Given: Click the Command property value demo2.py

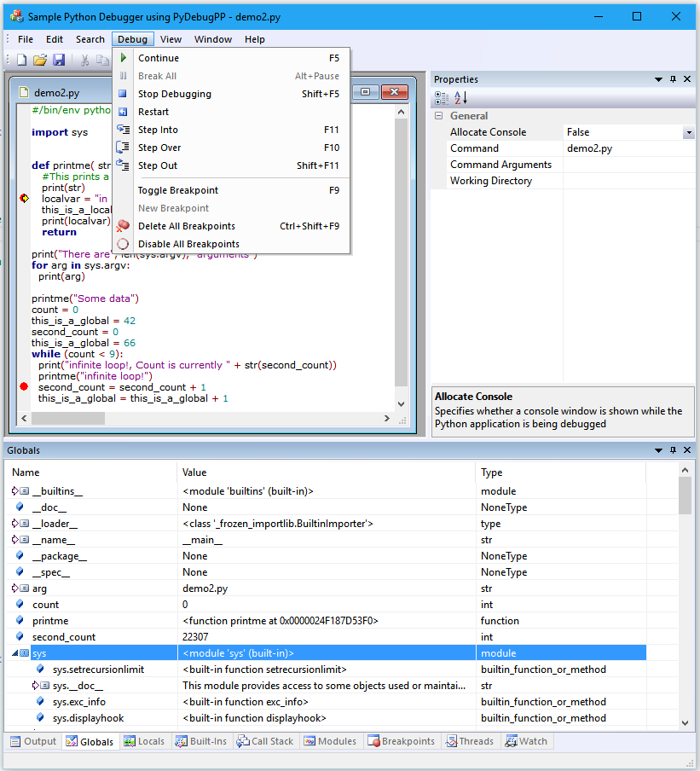Looking at the screenshot, I should point(628,148).
